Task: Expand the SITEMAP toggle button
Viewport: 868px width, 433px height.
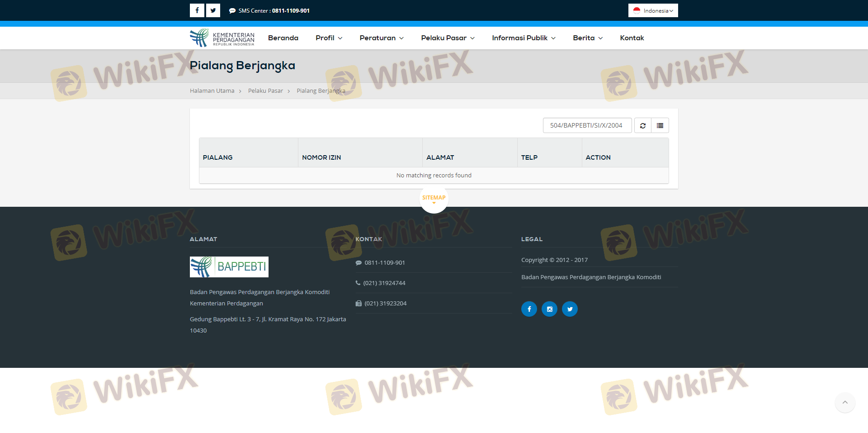Action: [x=434, y=198]
